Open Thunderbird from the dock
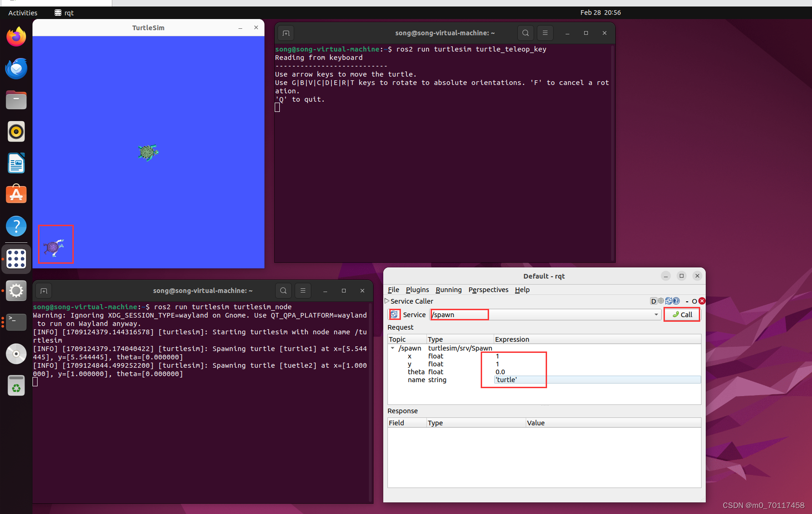Viewport: 812px width, 514px height. (x=16, y=68)
